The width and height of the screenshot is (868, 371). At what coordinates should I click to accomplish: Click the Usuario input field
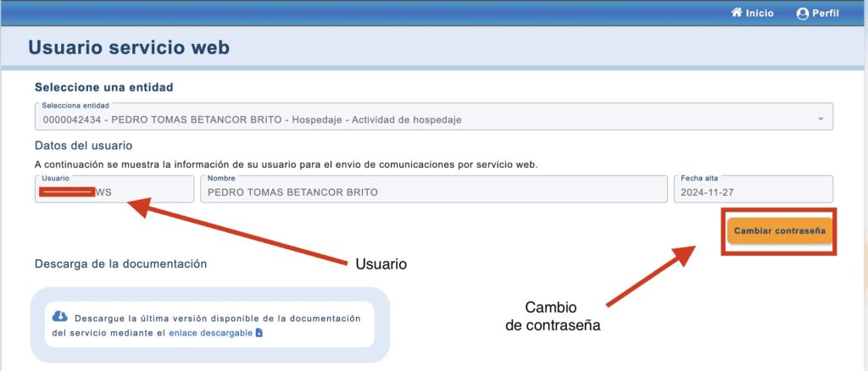point(114,189)
